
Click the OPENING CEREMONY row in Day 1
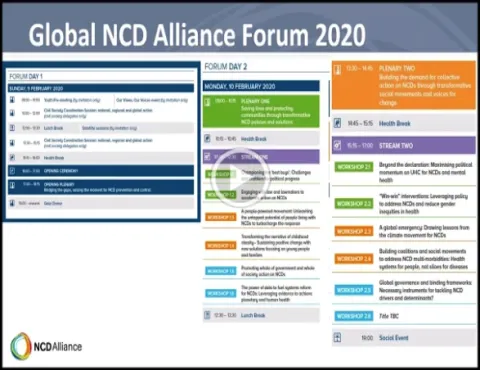[101, 171]
